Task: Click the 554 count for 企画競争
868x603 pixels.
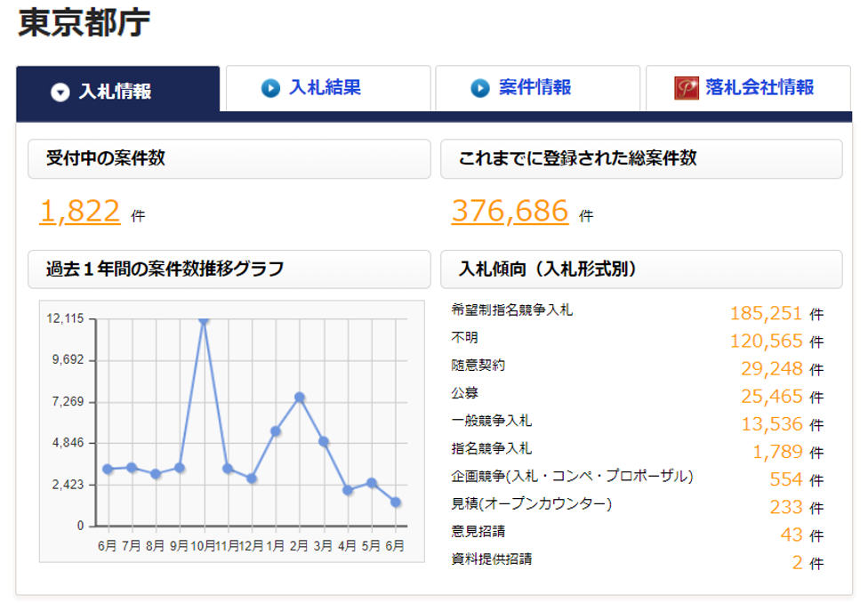Action: 786,479
